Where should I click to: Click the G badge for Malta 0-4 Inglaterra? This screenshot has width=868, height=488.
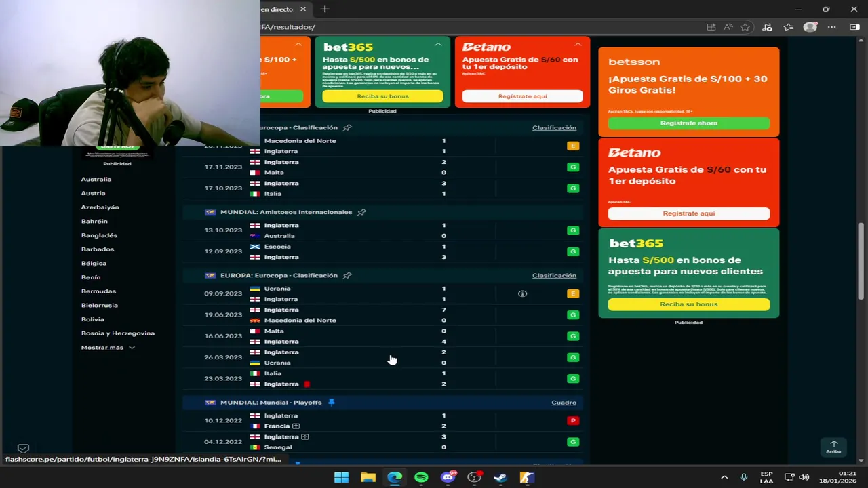click(x=573, y=336)
